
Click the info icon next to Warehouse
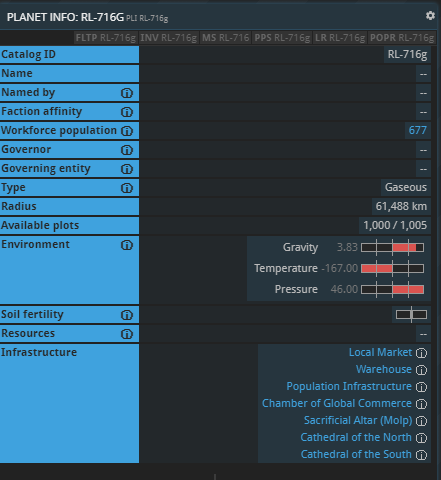(x=421, y=370)
